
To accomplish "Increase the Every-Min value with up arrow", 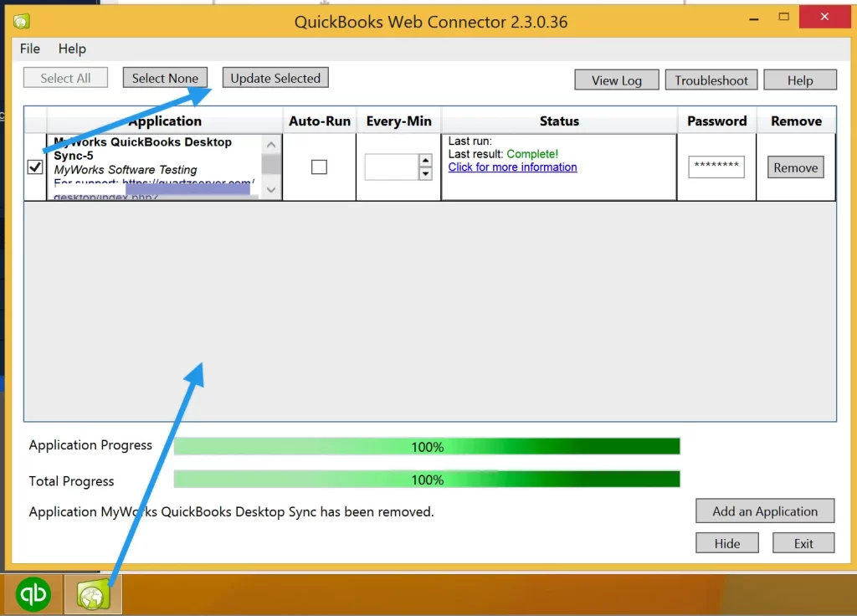I will pos(423,162).
